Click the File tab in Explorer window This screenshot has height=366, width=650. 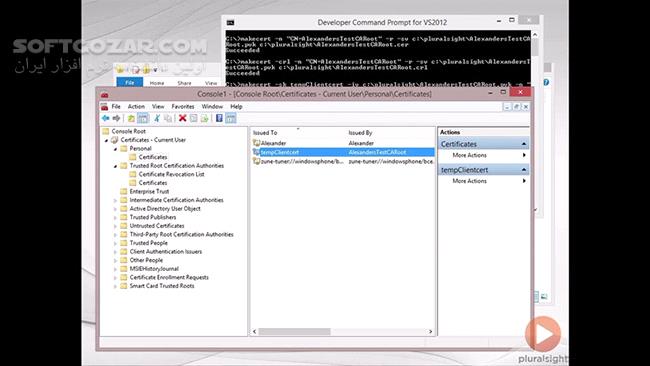click(130, 82)
